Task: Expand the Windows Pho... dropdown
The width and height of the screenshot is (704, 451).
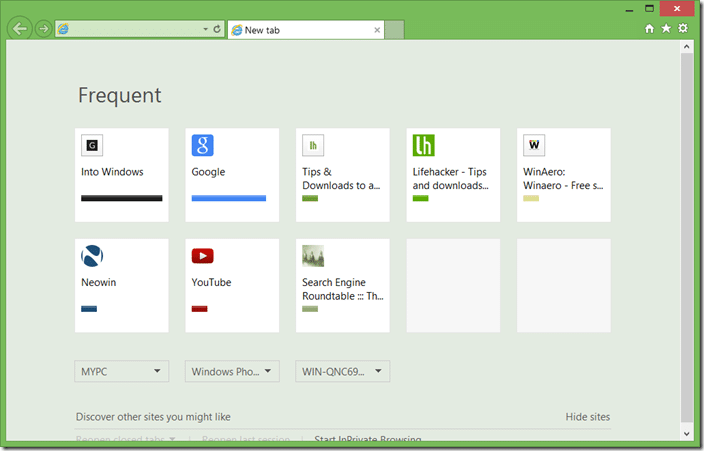Action: pyautogui.click(x=232, y=371)
